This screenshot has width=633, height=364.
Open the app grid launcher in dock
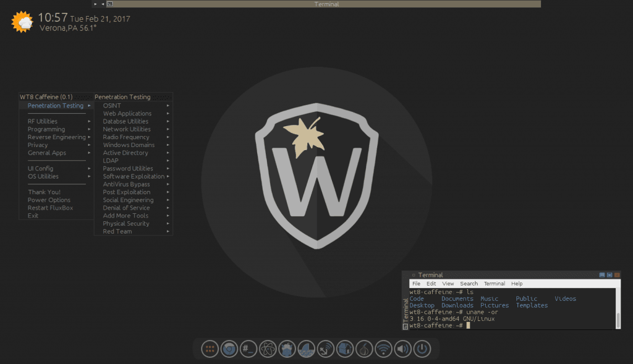[210, 349]
